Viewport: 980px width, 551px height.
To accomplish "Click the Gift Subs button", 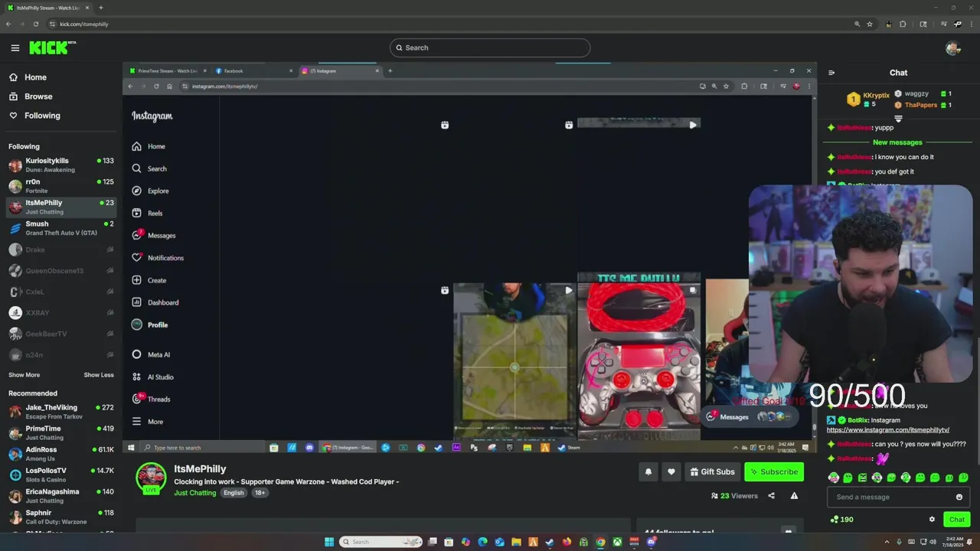I will click(x=712, y=472).
